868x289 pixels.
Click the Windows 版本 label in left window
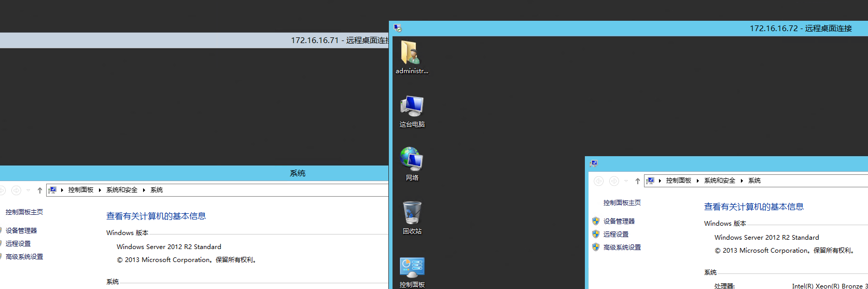click(x=128, y=233)
